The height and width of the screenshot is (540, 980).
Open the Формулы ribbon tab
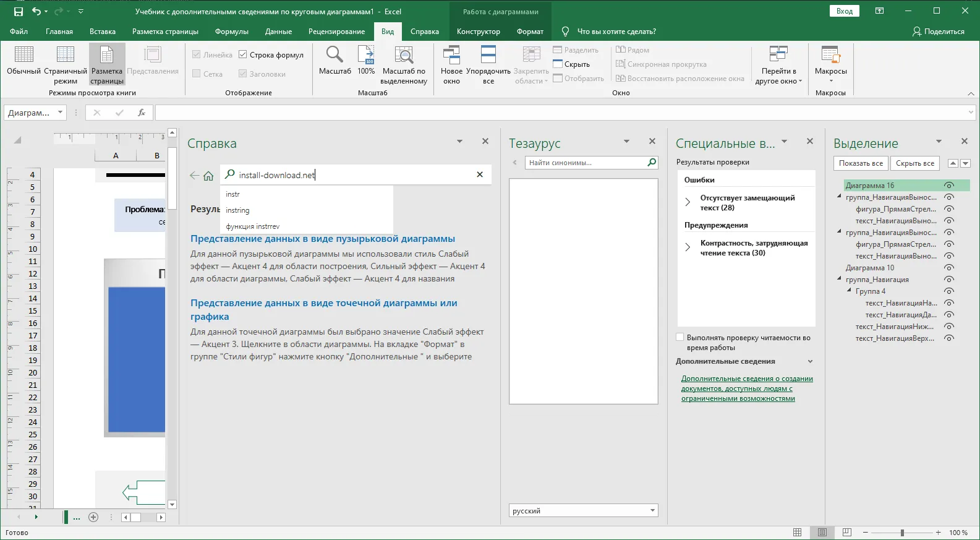coord(231,32)
